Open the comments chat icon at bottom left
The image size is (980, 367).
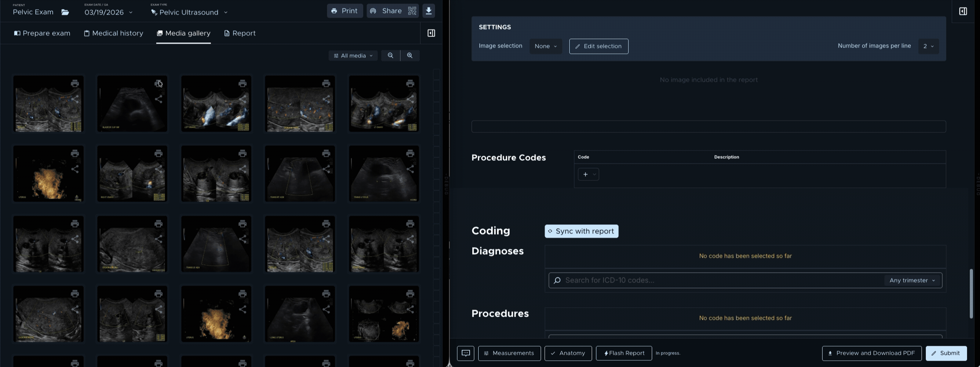click(x=465, y=353)
